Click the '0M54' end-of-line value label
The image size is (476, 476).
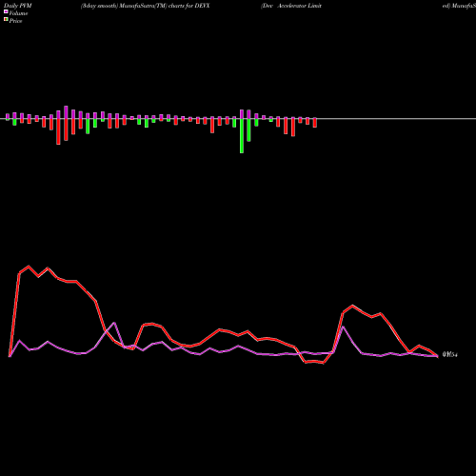(450, 355)
